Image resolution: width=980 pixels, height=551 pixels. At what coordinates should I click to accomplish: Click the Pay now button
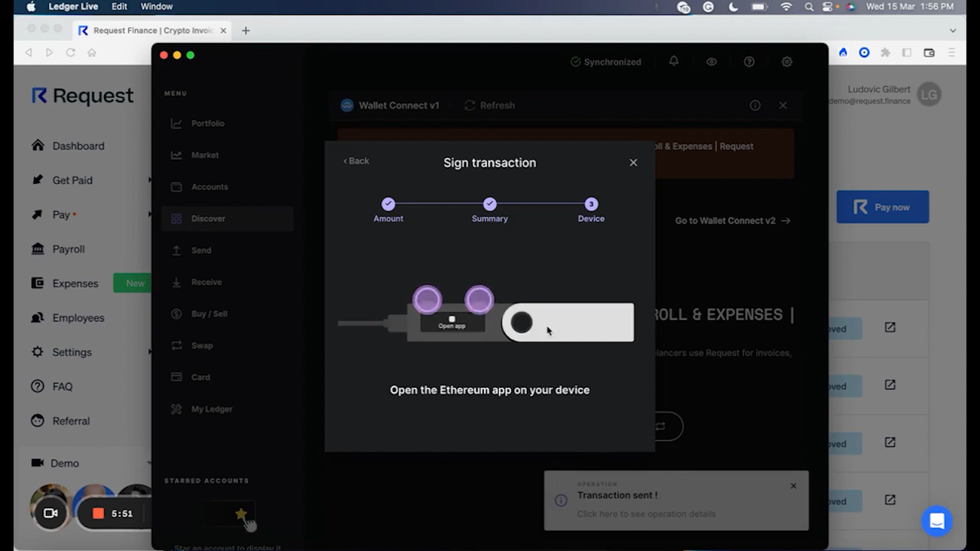pos(883,207)
